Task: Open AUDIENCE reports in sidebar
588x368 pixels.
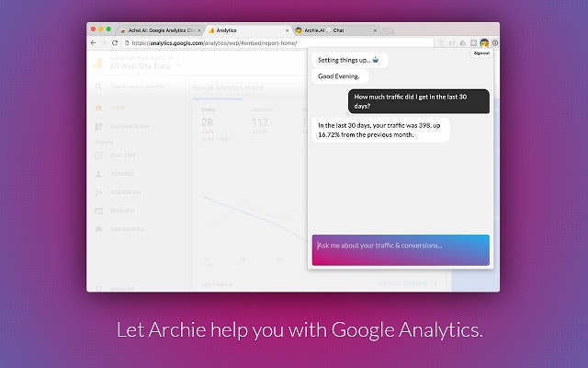Action: (x=122, y=174)
